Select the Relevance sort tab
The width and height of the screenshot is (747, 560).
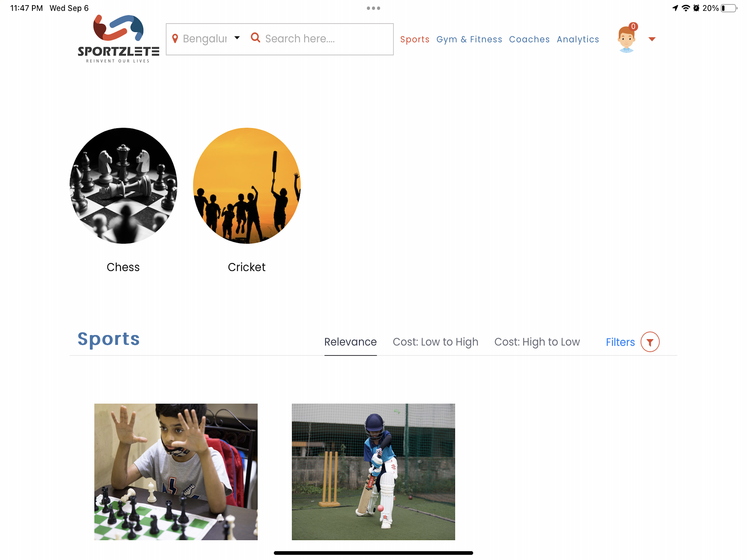point(350,342)
